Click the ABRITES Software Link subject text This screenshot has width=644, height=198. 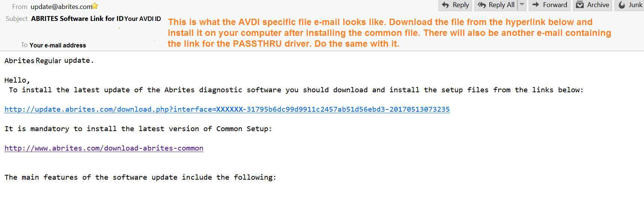pyautogui.click(x=77, y=19)
